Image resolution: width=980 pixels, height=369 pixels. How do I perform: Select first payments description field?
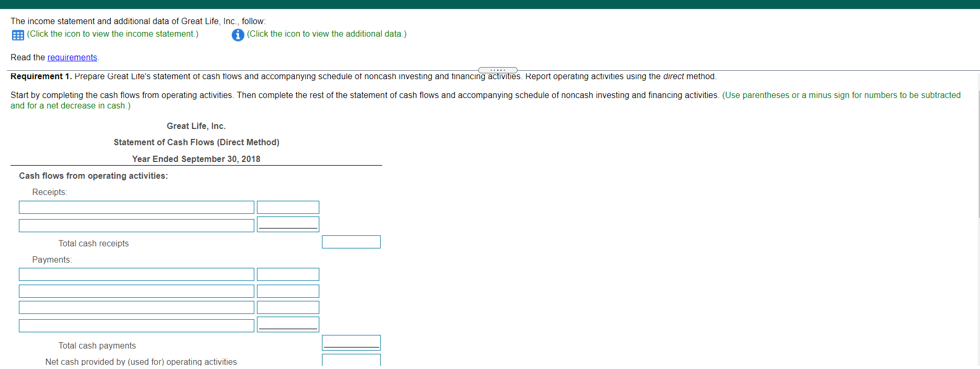pos(136,275)
